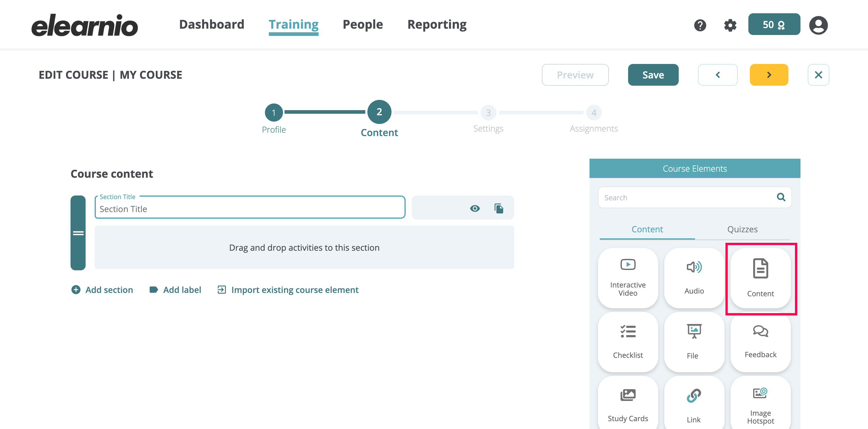Select the Image Hotspot element
868x429 pixels.
pyautogui.click(x=760, y=403)
